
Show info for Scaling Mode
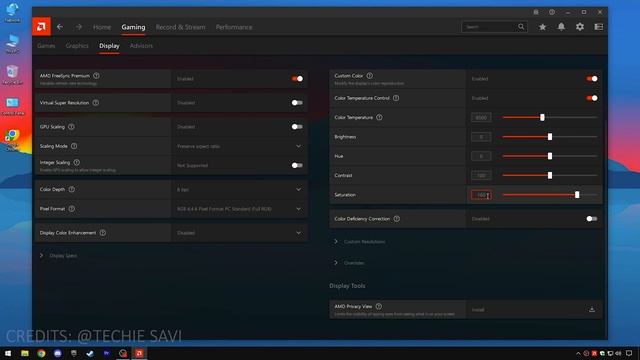(74, 146)
